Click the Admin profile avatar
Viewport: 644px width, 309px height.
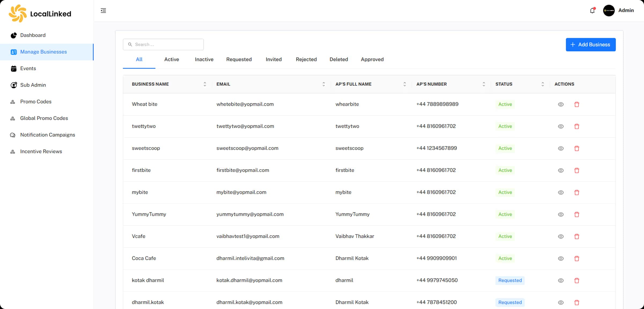[x=609, y=10]
